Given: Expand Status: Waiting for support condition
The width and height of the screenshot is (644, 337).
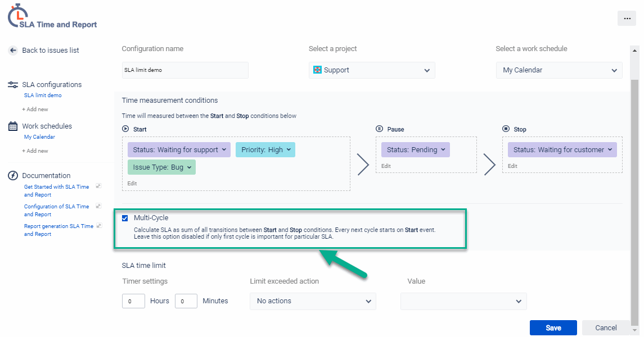Looking at the screenshot, I should coord(179,149).
